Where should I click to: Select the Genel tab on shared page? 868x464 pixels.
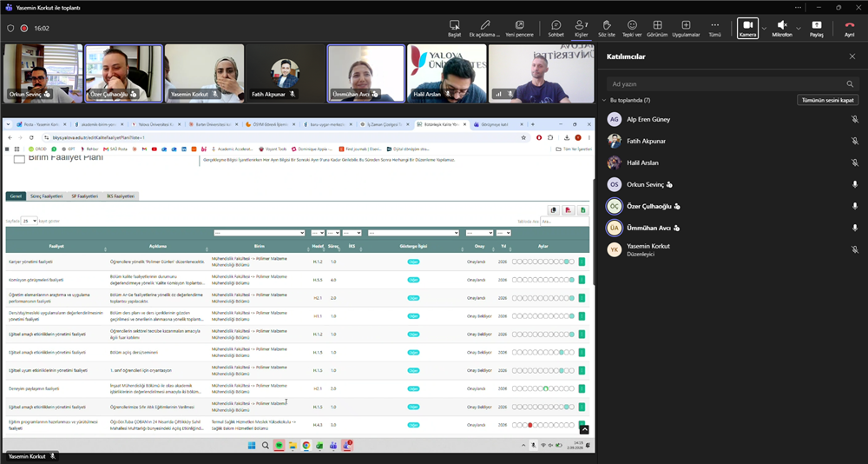(x=16, y=196)
